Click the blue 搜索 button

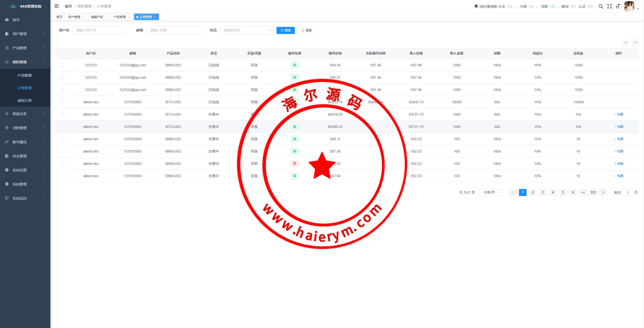286,30
